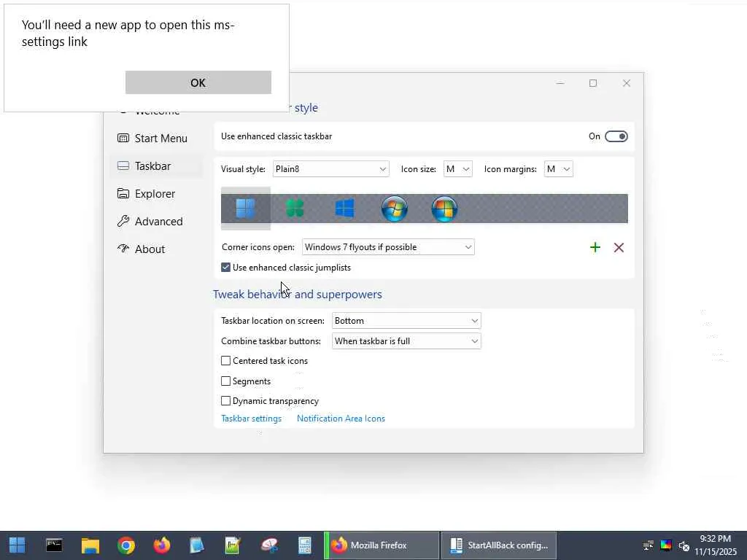Toggle Use enhanced classic taskbar switch
Screen dimensions: 747x560
point(616,136)
